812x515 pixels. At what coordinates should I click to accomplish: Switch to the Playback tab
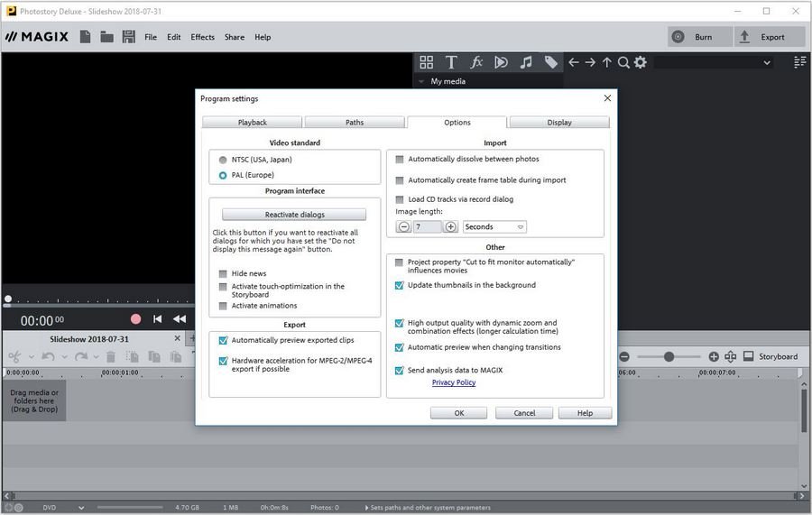click(253, 123)
